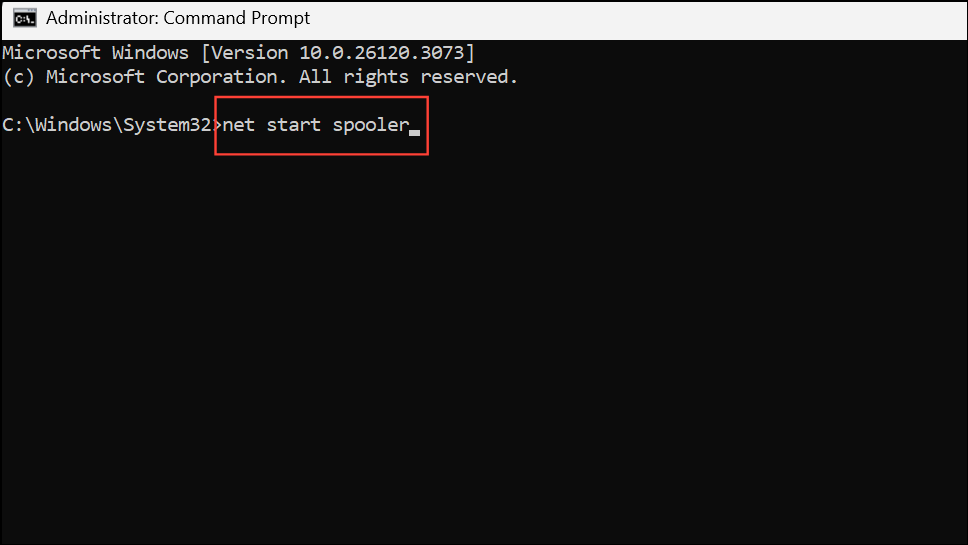968x545 pixels.
Task: Click the empty black console area
Action: [484, 346]
